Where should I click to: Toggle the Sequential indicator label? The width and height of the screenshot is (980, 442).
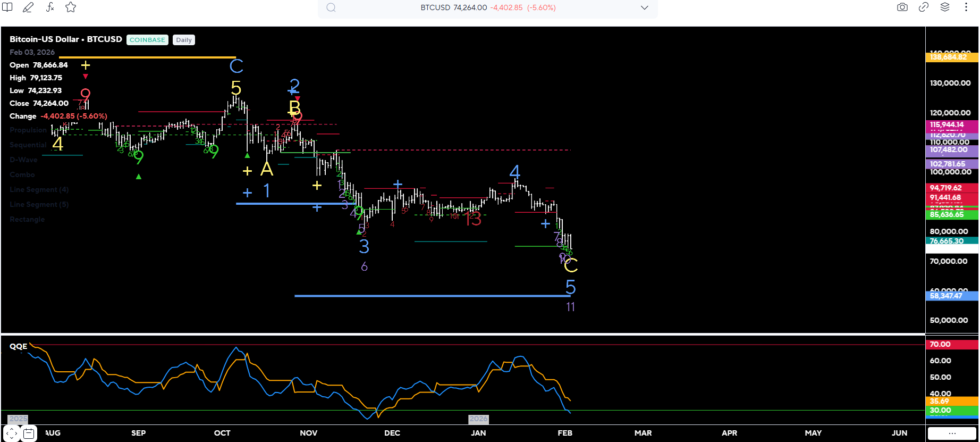(28, 145)
